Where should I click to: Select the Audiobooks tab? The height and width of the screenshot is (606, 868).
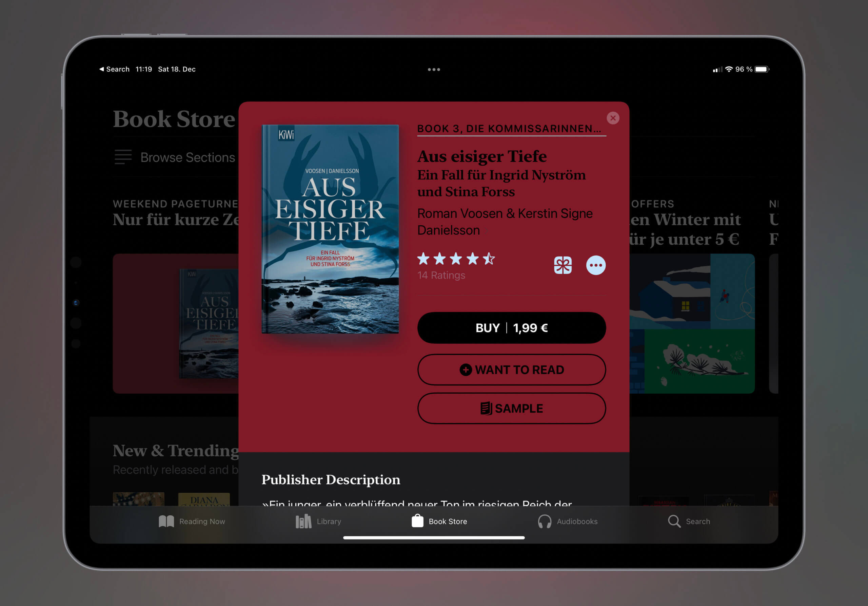568,521
